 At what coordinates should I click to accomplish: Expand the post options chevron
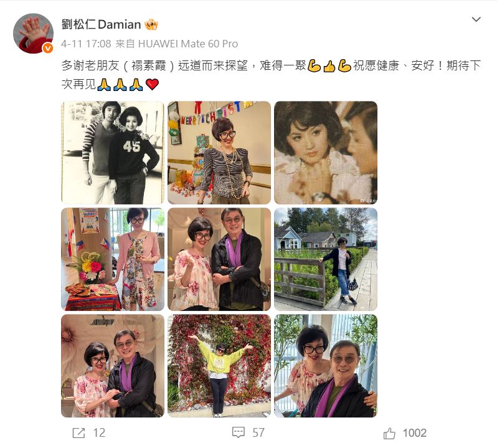point(476,20)
